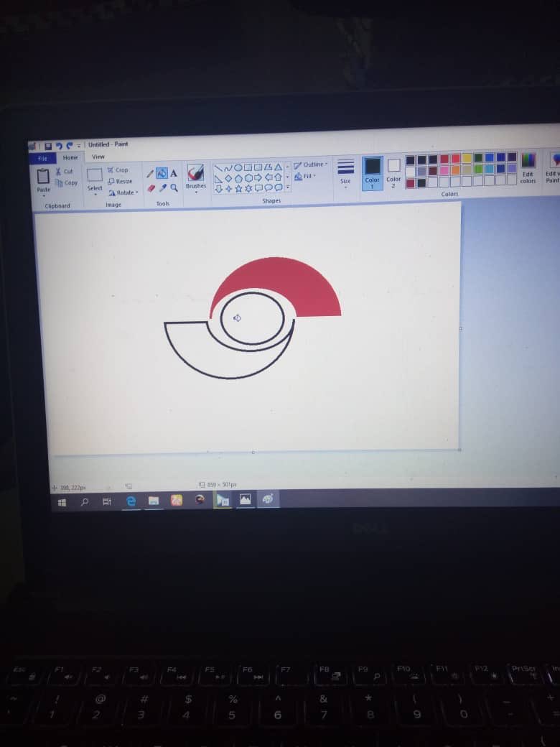Choose the Rounded rectangular callout shape
This screenshot has width=560, height=747.
point(258,187)
